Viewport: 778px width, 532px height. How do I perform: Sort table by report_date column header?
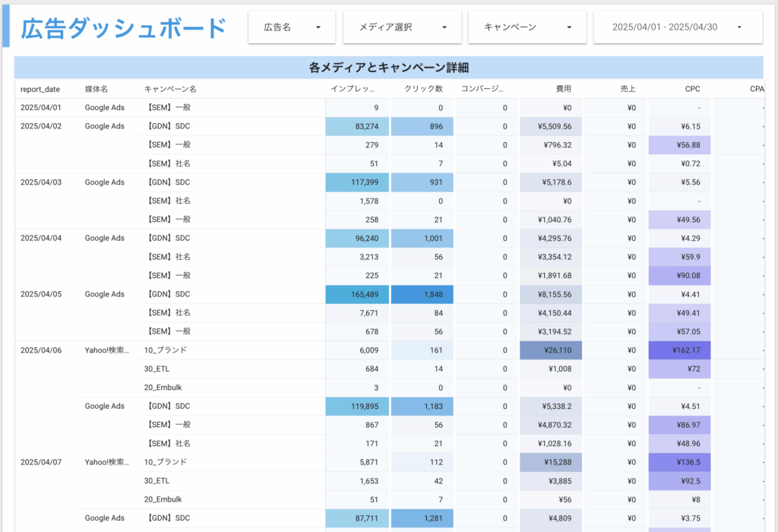click(x=40, y=89)
